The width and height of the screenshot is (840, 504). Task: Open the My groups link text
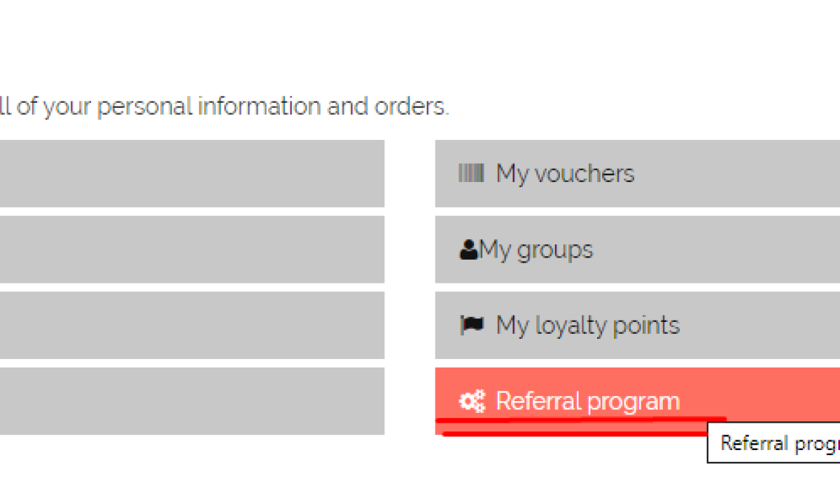point(536,249)
